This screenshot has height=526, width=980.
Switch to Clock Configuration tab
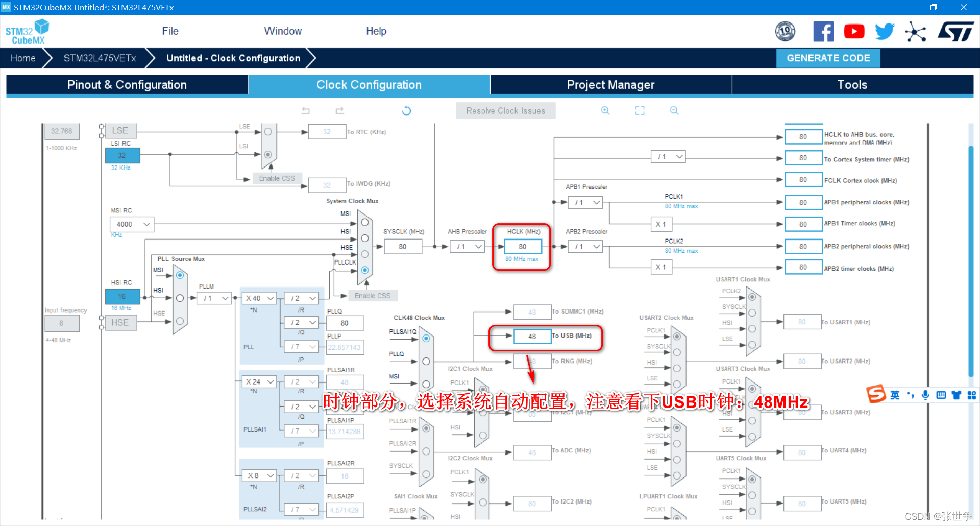(369, 85)
